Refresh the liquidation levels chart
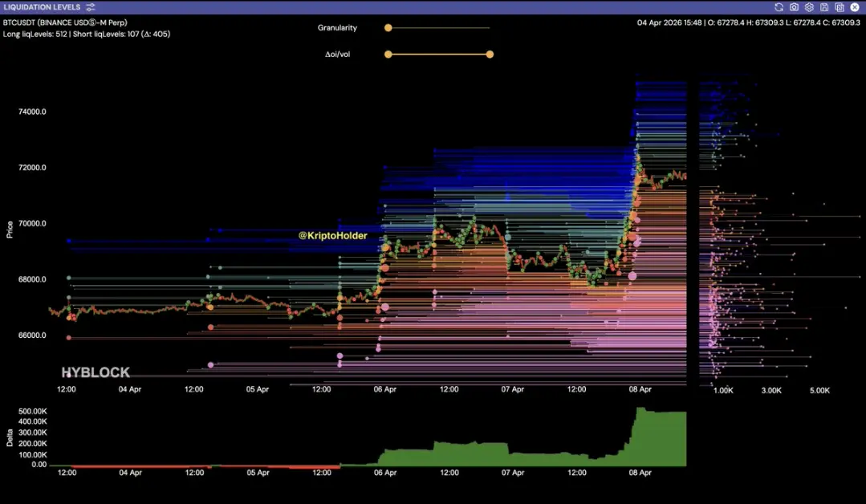The height and width of the screenshot is (504, 866). (x=779, y=7)
